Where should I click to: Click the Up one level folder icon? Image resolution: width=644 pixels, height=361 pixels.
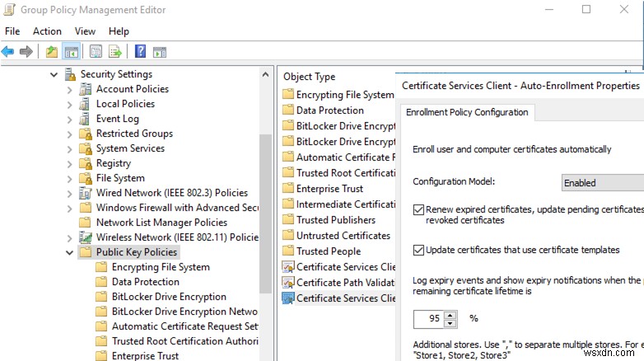tap(52, 52)
